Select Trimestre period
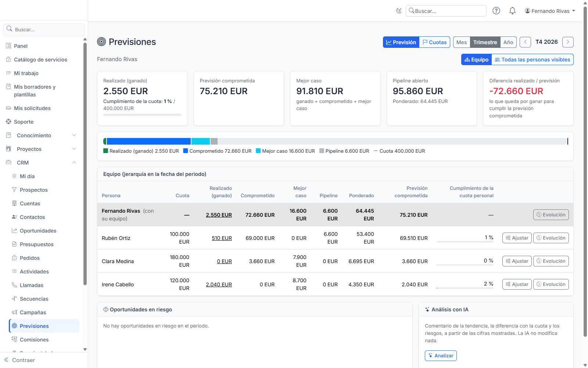 (485, 42)
